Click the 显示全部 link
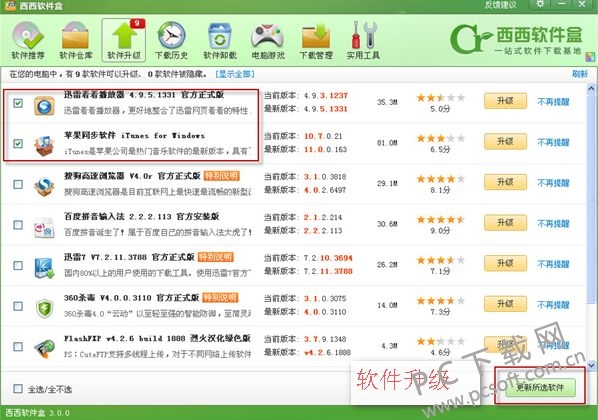The width and height of the screenshot is (598, 420). pos(235,74)
